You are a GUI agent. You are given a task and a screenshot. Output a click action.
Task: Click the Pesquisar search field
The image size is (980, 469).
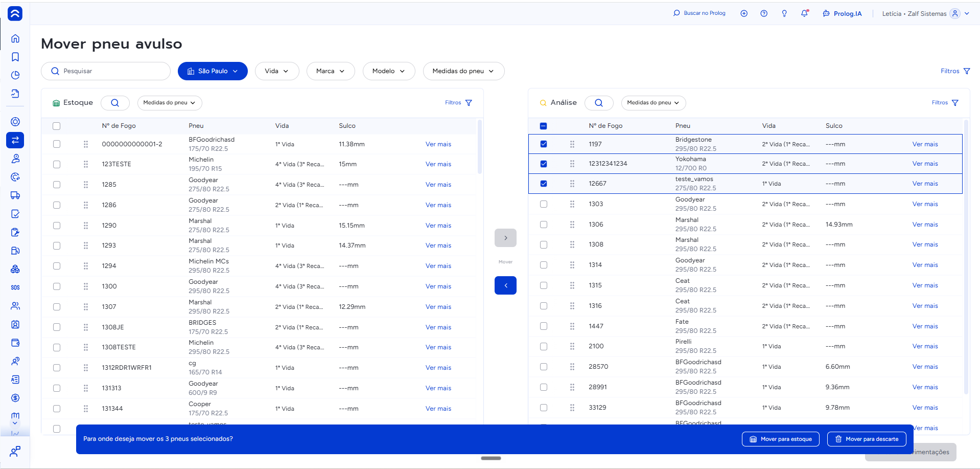pos(106,71)
